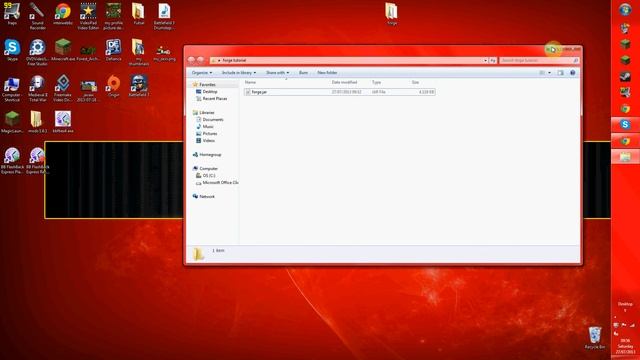Open the Chrome shortcut on the desktop
640x360 pixels.
[x=63, y=13]
